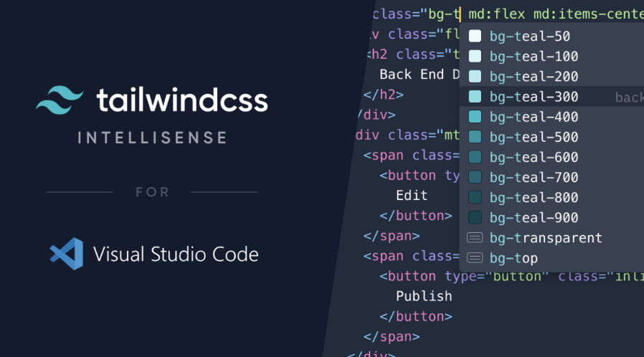Click the "INTELLISENSE" subtitle text
644x357 pixels.
point(152,138)
